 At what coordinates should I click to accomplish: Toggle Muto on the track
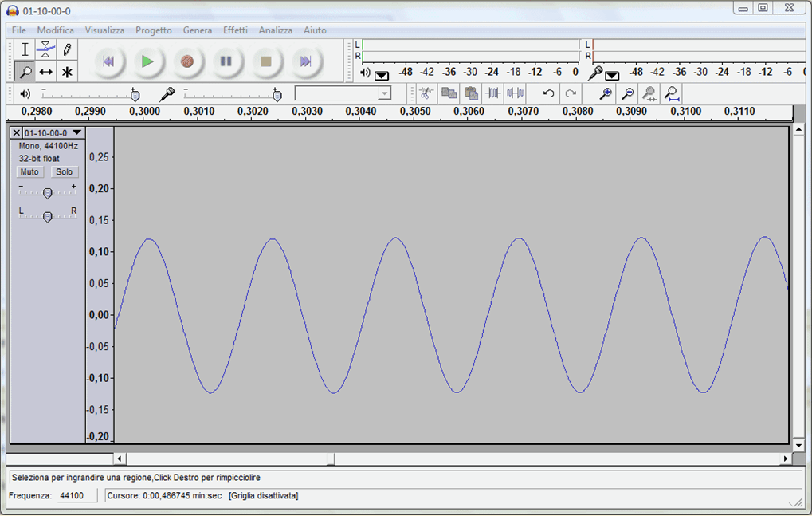pos(29,172)
